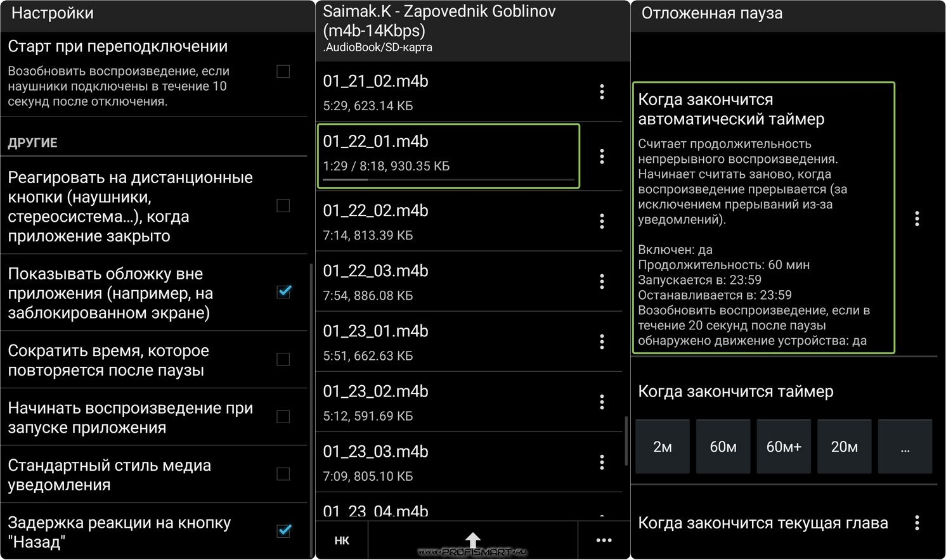This screenshot has height=560, width=946.
Task: Play file 01_22_03.m4b
Action: pyautogui.click(x=448, y=281)
